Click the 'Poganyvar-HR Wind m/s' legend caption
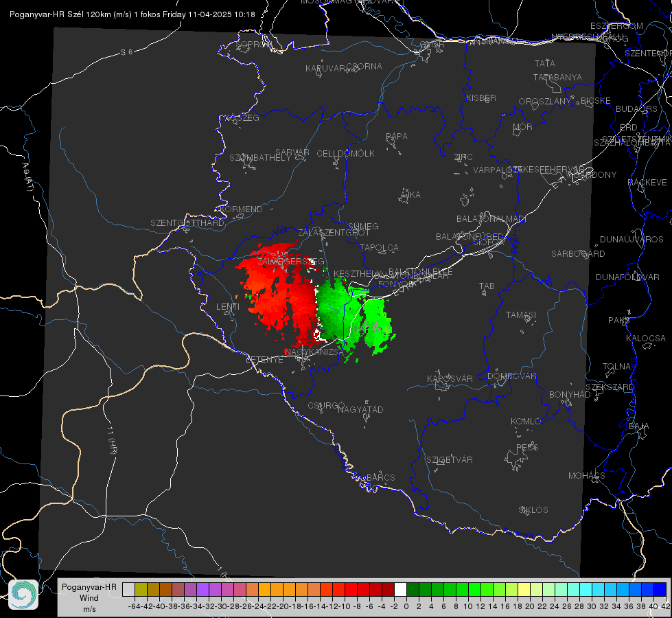Screen dimensions: 672x618 [89, 597]
